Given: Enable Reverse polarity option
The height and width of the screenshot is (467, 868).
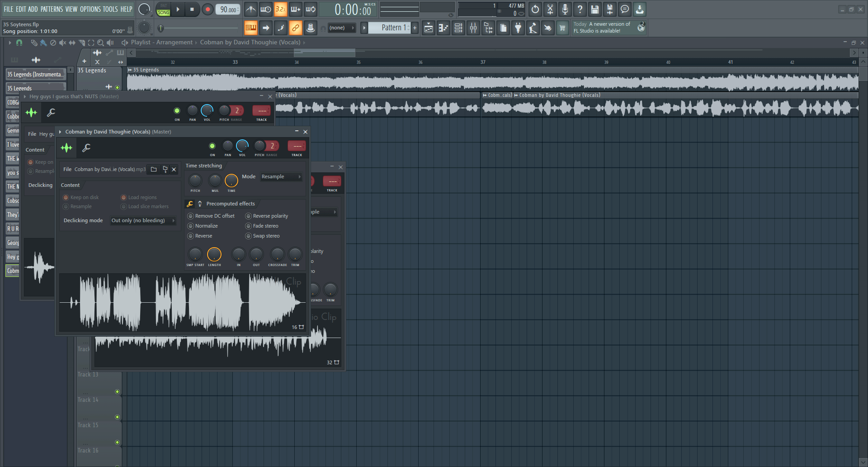Looking at the screenshot, I should 249,216.
